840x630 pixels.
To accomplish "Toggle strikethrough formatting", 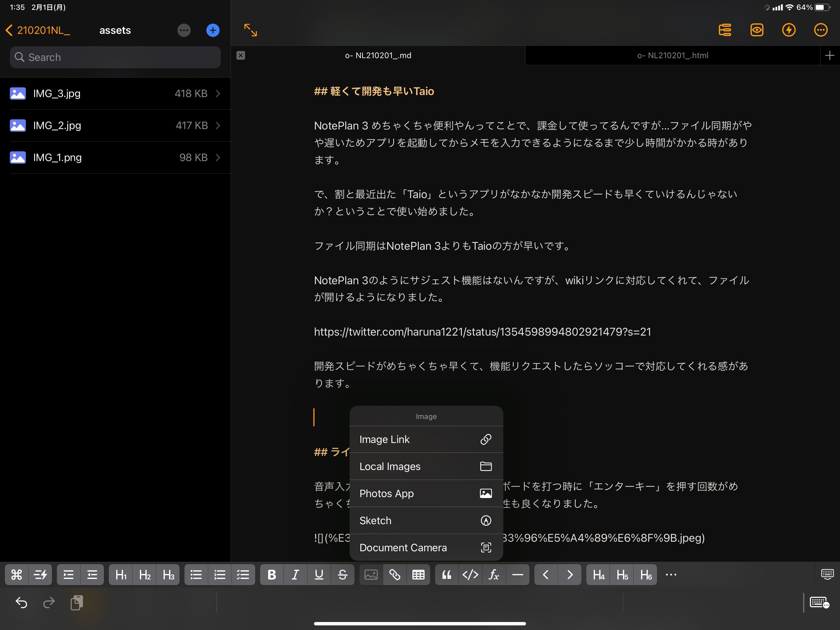I will (x=343, y=575).
